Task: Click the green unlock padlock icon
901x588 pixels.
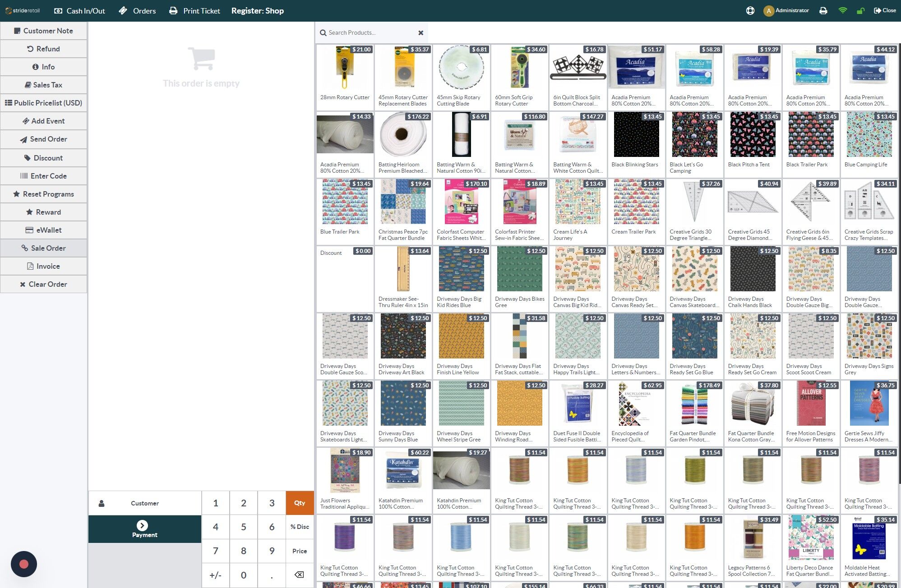Action: click(x=861, y=11)
